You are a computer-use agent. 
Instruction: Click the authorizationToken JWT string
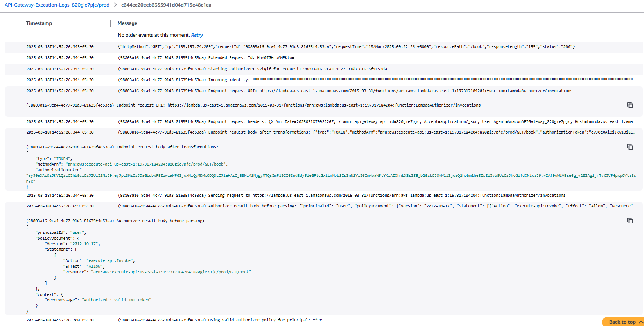331,178
